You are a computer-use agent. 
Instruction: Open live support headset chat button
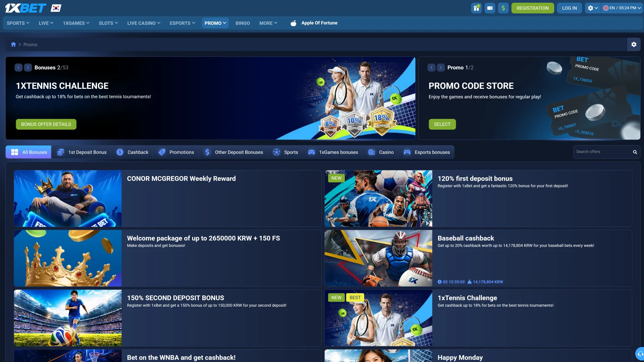[x=640, y=354]
